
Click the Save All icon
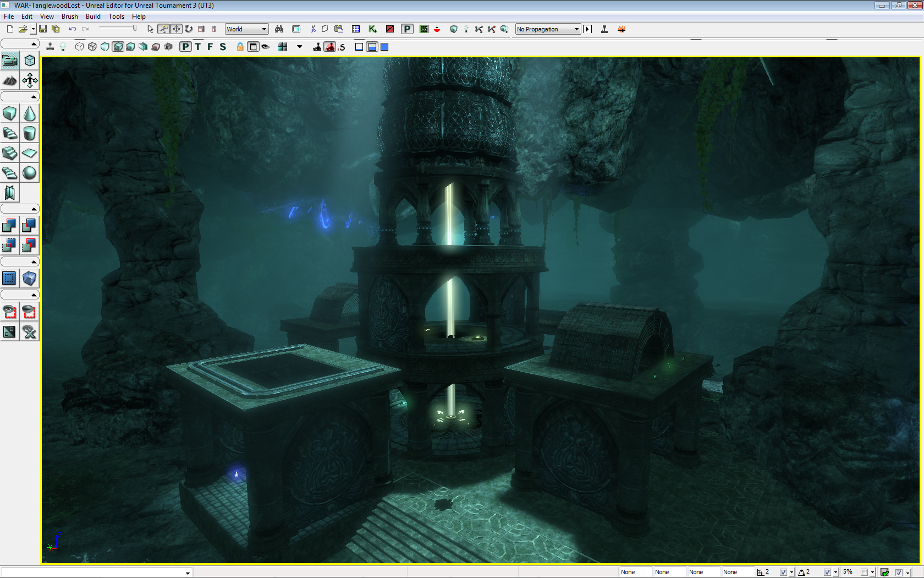56,29
